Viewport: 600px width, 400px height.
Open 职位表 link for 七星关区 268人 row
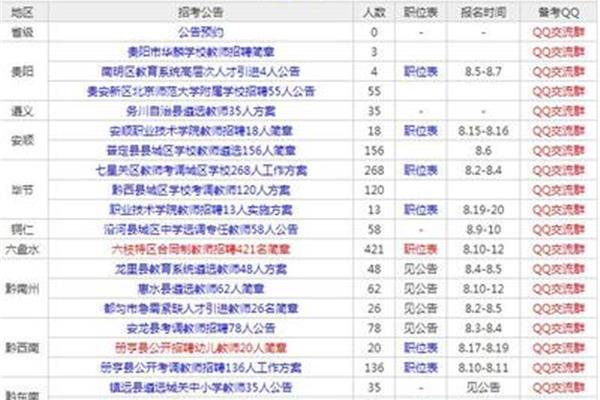[x=421, y=170]
